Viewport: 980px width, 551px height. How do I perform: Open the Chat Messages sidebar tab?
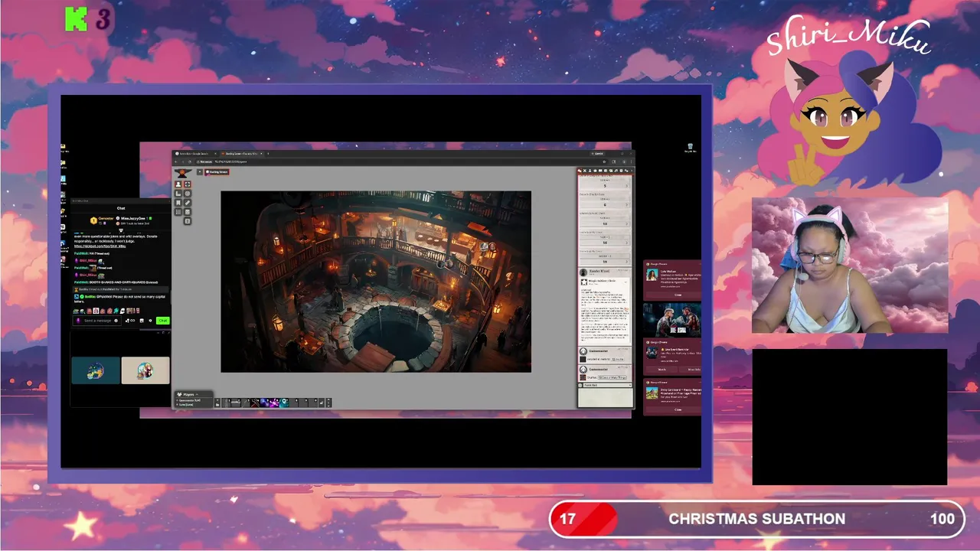tap(580, 171)
